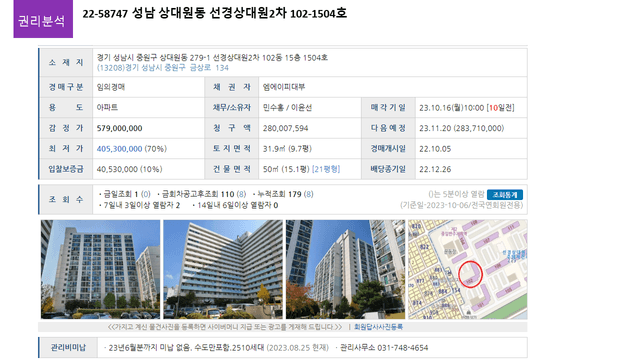Click the dividend deadline 22.12.26

click(x=435, y=169)
